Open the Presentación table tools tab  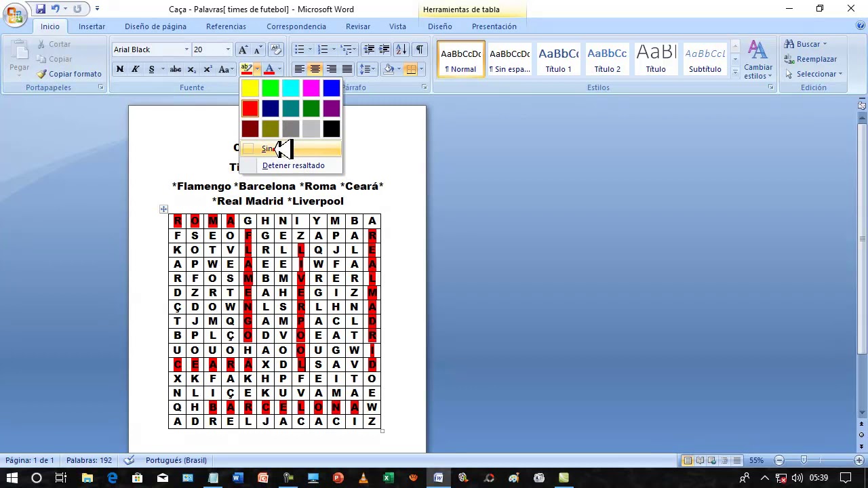[494, 26]
